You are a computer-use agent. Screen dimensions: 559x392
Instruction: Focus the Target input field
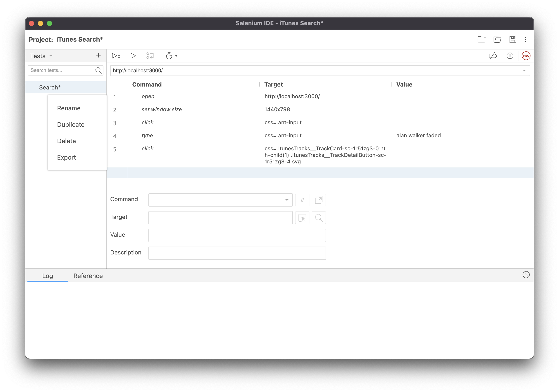[220, 218]
